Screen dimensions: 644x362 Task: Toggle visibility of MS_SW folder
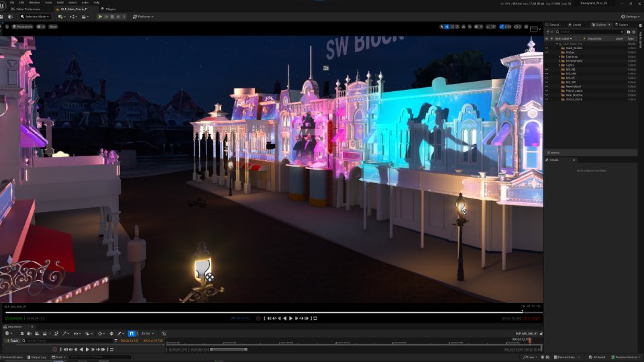tap(547, 82)
